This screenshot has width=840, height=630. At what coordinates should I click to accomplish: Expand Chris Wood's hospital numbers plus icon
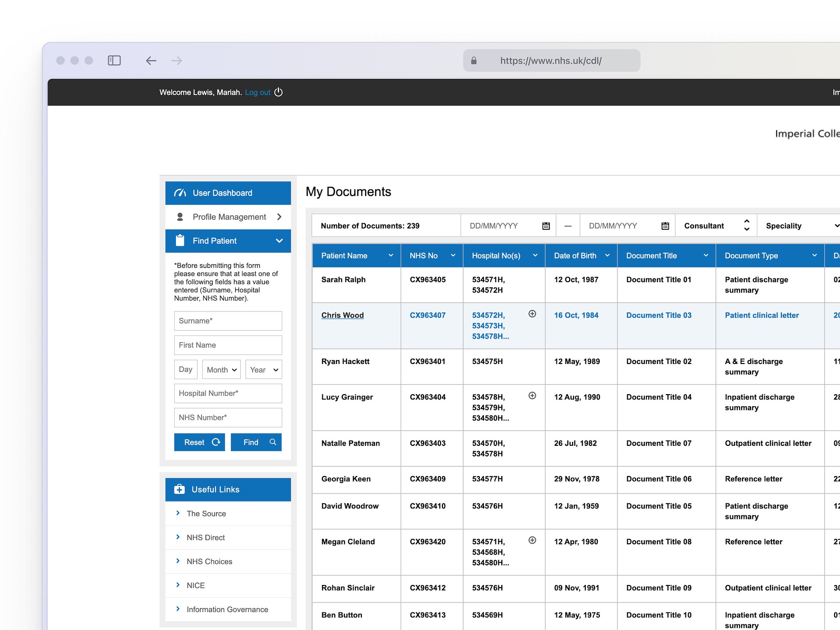coord(532,314)
